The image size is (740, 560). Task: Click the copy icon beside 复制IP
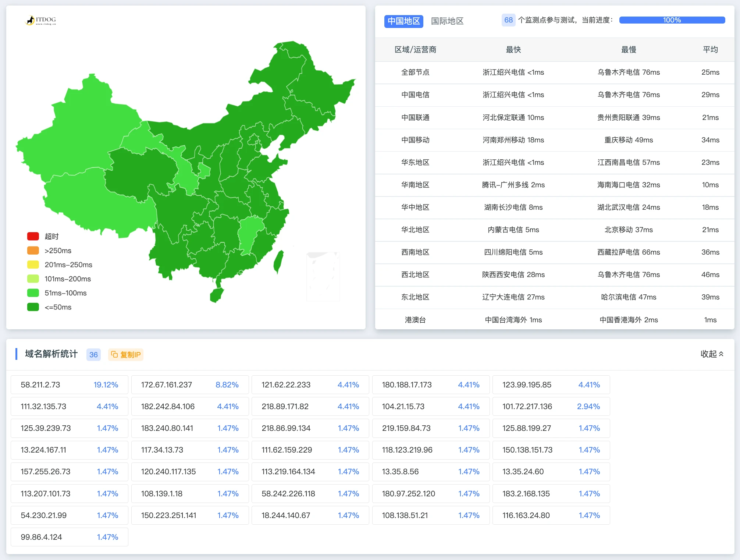pyautogui.click(x=114, y=354)
